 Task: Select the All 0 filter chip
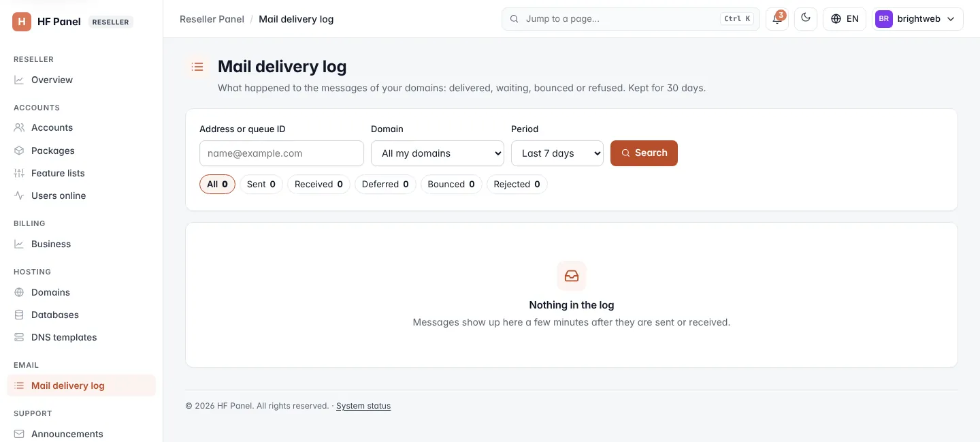[x=217, y=185]
